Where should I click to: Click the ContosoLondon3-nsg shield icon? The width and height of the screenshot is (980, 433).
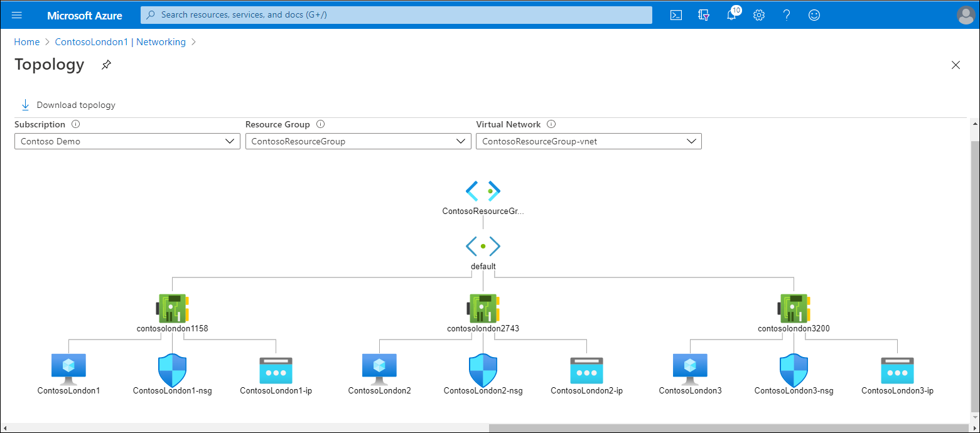794,369
